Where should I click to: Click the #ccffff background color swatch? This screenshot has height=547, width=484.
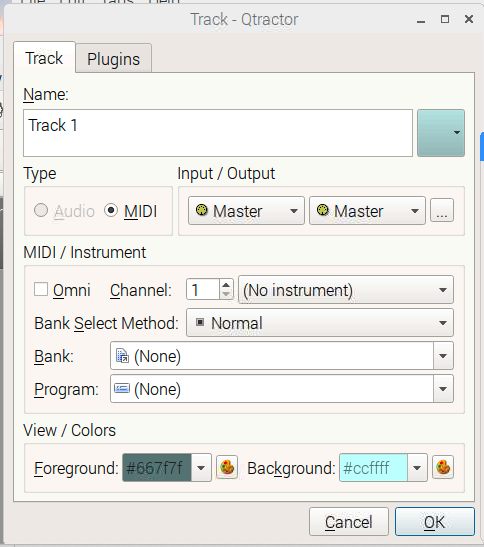click(x=373, y=467)
